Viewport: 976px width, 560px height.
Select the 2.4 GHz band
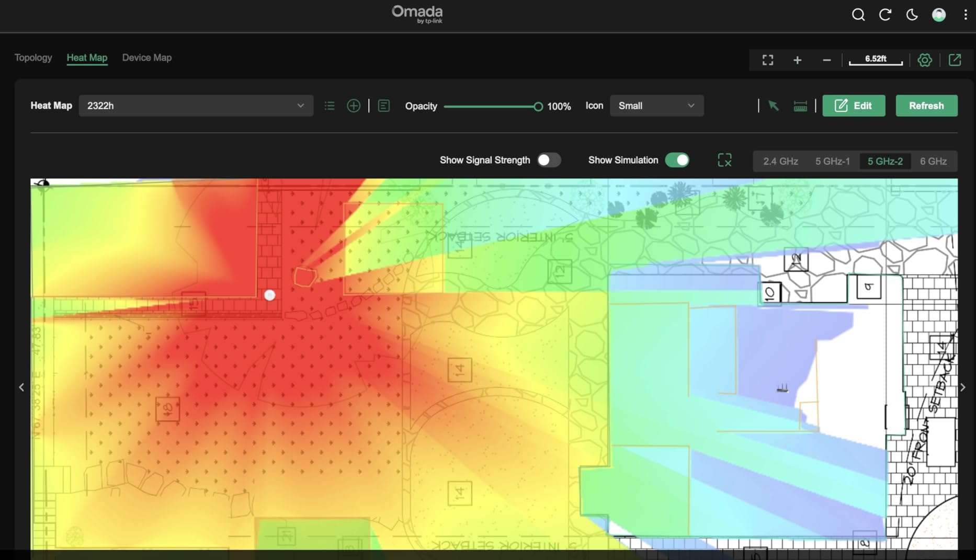pyautogui.click(x=780, y=161)
